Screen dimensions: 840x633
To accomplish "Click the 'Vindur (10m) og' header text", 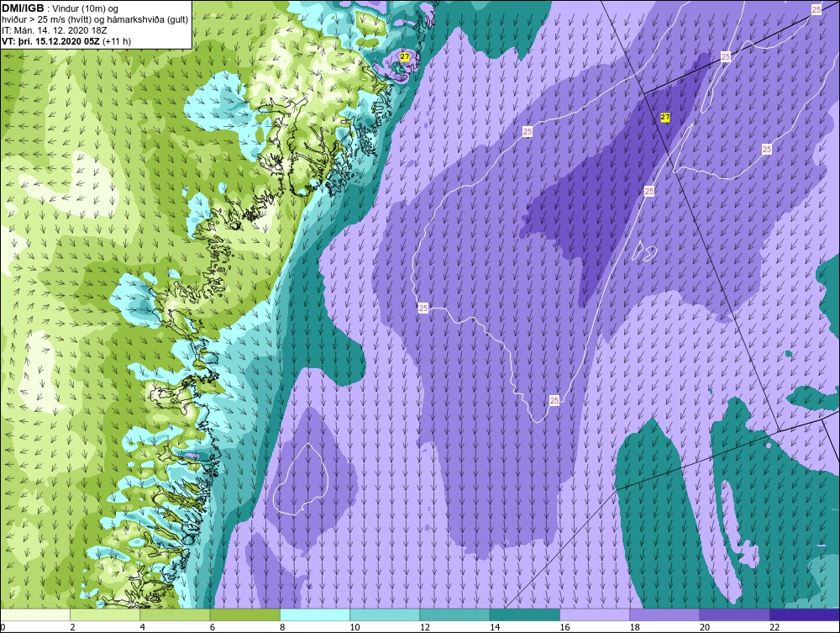I will tap(87, 9).
